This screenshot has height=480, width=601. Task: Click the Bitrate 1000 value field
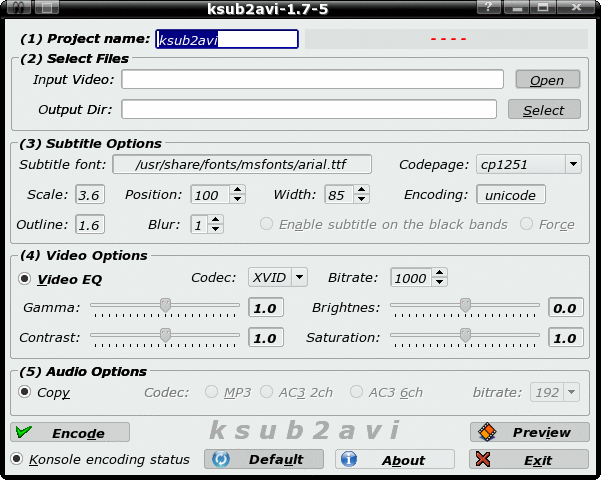click(x=411, y=277)
